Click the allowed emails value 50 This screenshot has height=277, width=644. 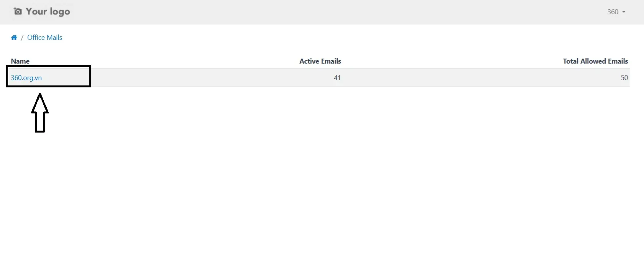[x=624, y=78]
